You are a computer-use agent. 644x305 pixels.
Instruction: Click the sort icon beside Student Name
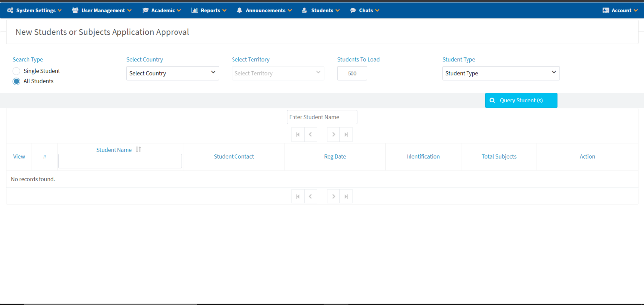click(138, 150)
